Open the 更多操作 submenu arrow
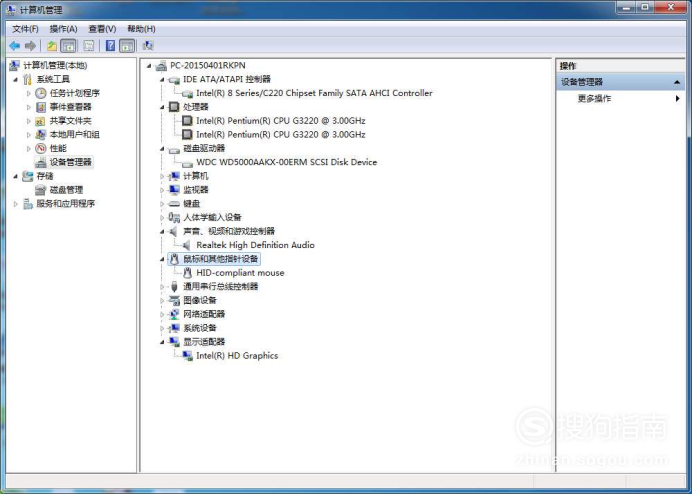Viewport: 692px width, 494px height. point(677,98)
